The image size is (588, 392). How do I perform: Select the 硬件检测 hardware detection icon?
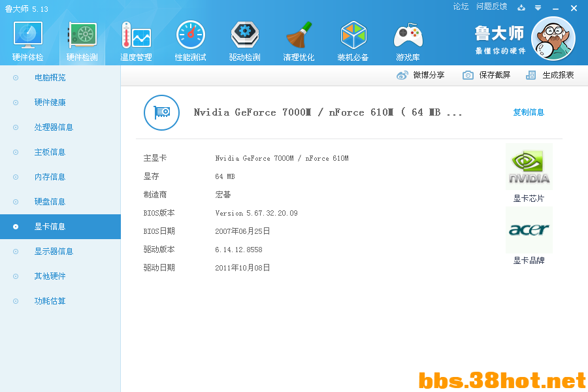pos(82,35)
